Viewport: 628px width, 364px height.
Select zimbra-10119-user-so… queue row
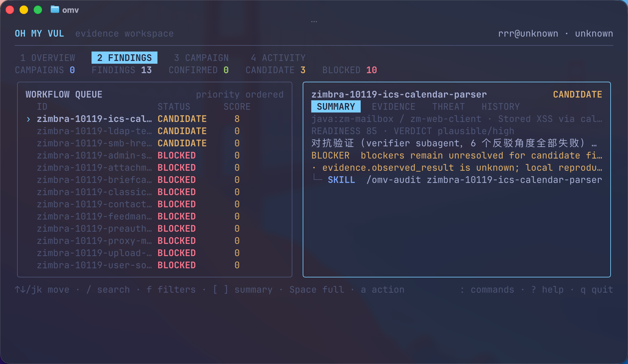(155, 265)
